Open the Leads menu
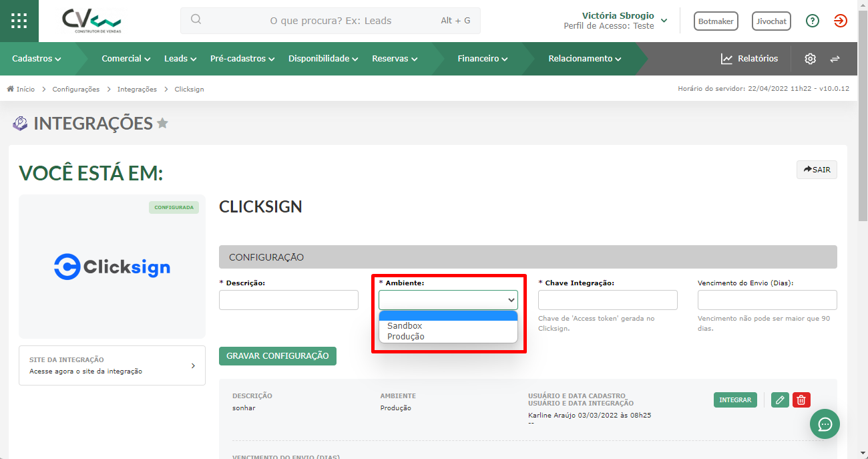868x459 pixels. (x=180, y=59)
